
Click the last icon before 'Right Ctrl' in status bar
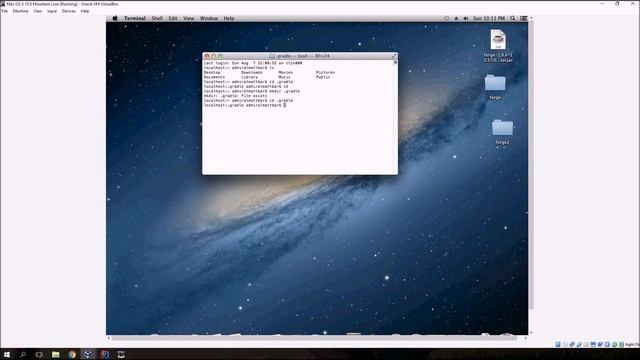pos(621,344)
